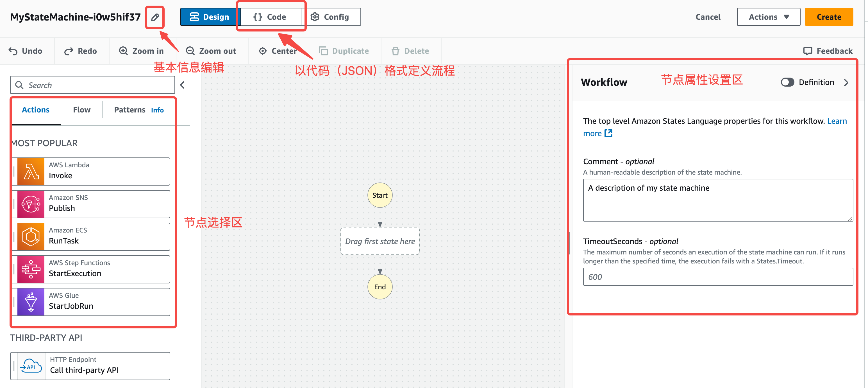Collapse the Workflow panel with chevron
This screenshot has height=388, width=868.
click(846, 83)
